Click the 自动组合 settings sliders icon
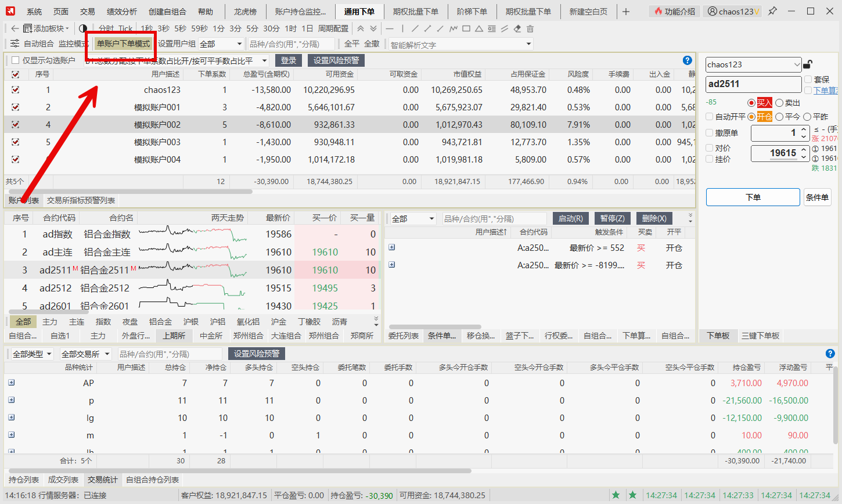Image resolution: width=842 pixels, height=504 pixels. 15,44
